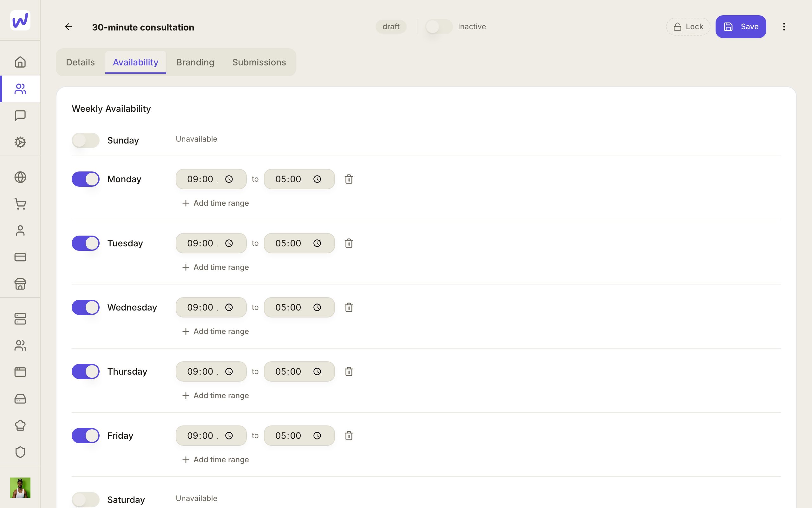Open the chef hat sidebar icon
Image resolution: width=812 pixels, height=508 pixels.
[x=20, y=425]
